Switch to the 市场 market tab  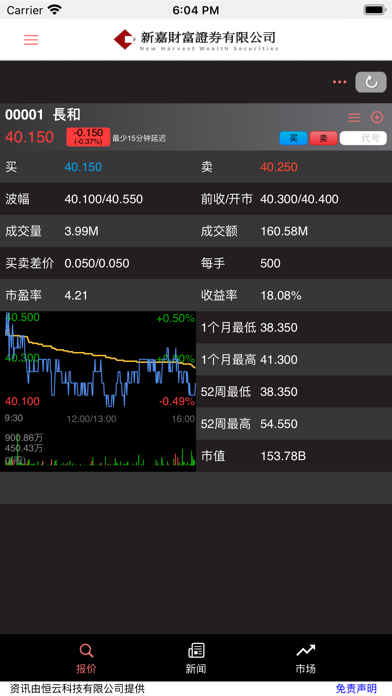[x=305, y=659]
